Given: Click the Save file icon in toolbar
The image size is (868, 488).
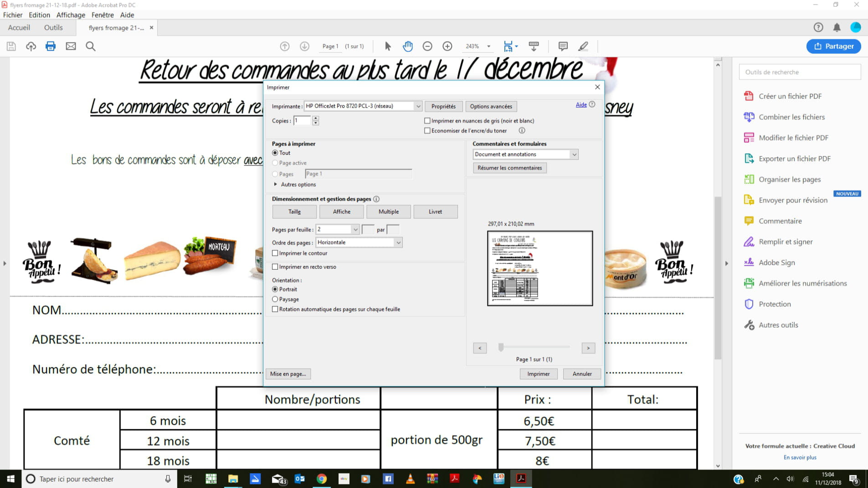Looking at the screenshot, I should [x=11, y=46].
